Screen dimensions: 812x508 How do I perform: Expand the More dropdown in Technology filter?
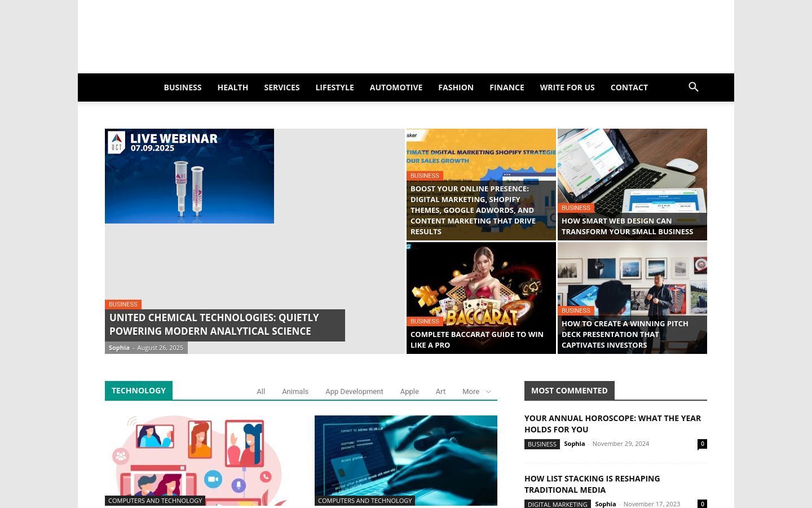tap(476, 392)
